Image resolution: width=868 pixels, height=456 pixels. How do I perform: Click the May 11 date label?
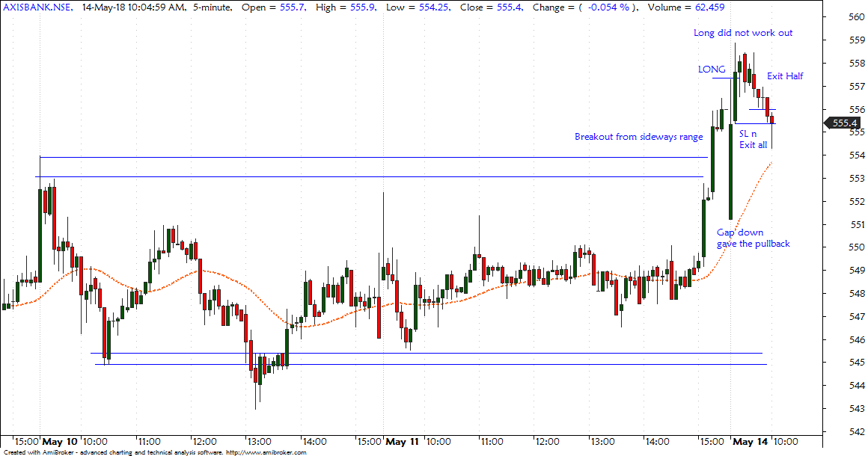pos(403,442)
